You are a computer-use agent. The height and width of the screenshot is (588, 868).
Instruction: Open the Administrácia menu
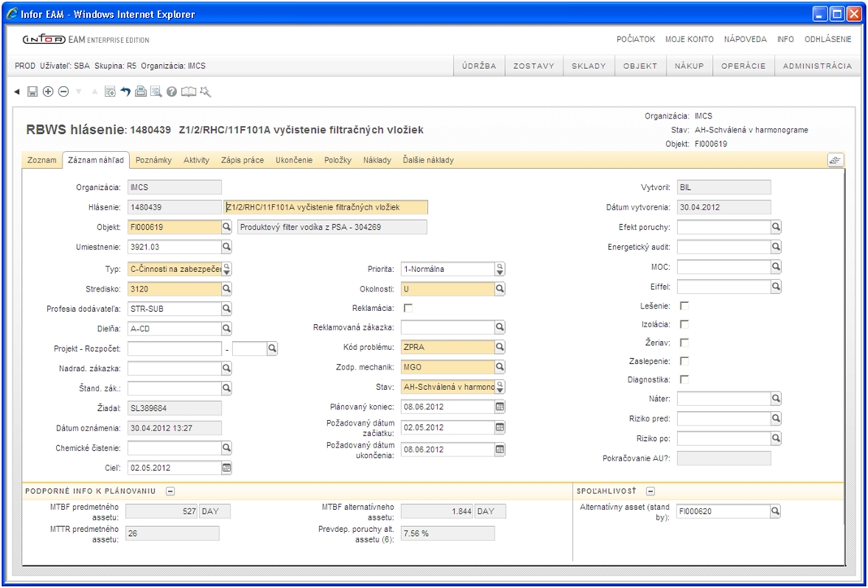(817, 66)
